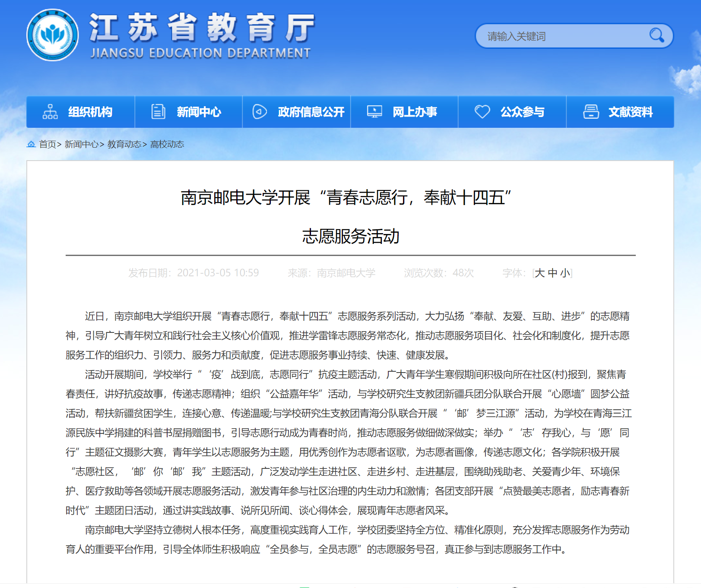Open the 组织机构 menu item
The width and height of the screenshot is (701, 588).
[x=90, y=112]
